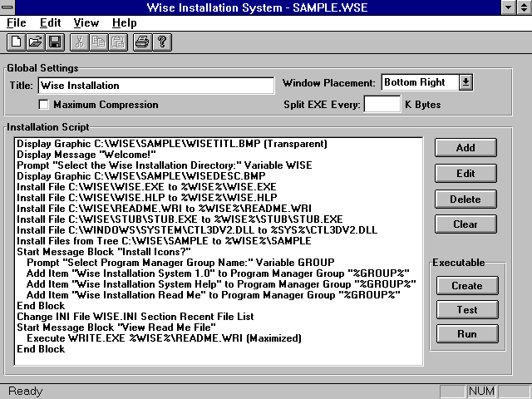
Task: Click the Create executable button
Action: coord(466,286)
